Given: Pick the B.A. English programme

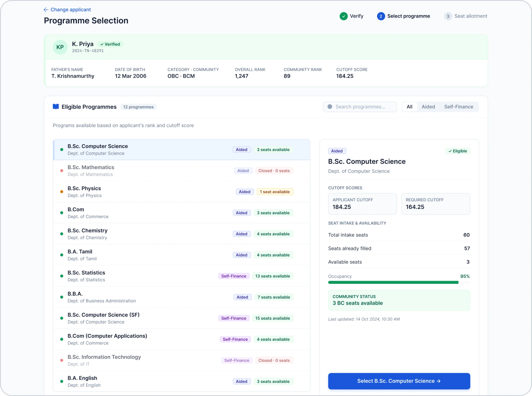Looking at the screenshot, I should (182, 381).
